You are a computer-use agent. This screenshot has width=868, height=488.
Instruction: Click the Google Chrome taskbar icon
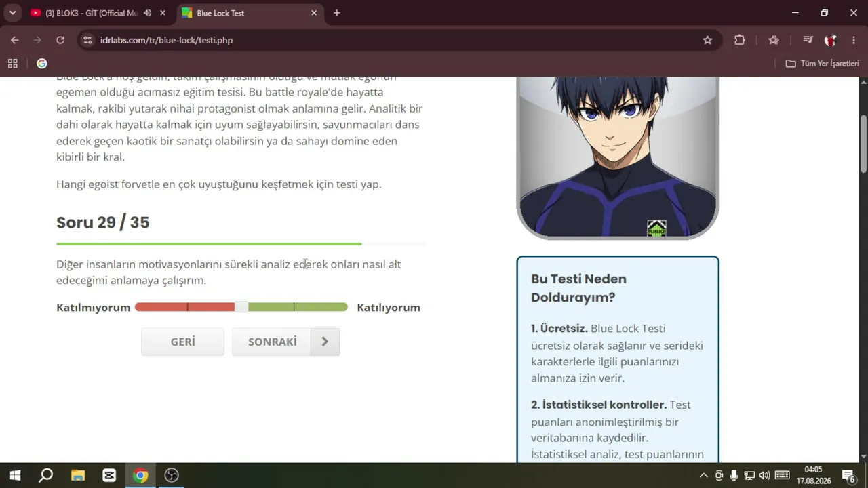click(140, 475)
